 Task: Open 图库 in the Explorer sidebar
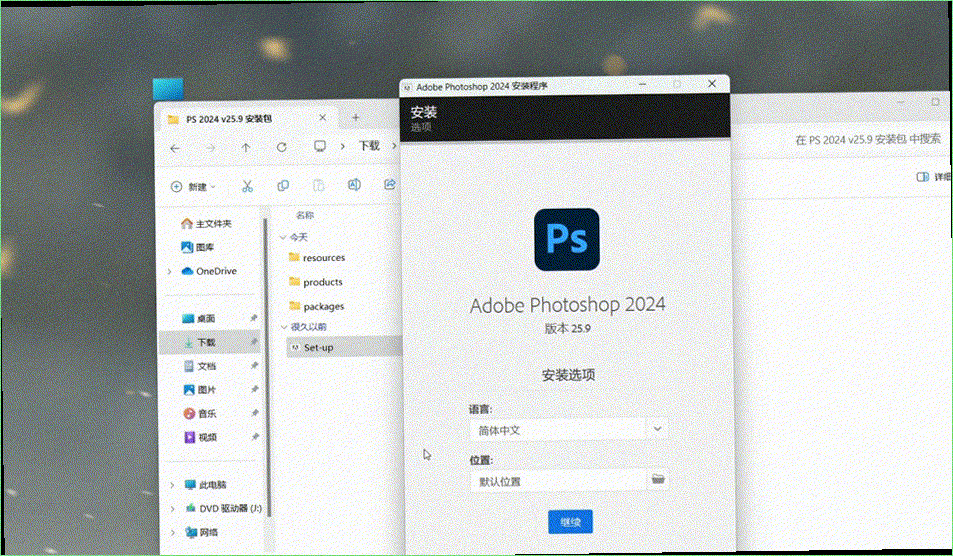[198, 247]
